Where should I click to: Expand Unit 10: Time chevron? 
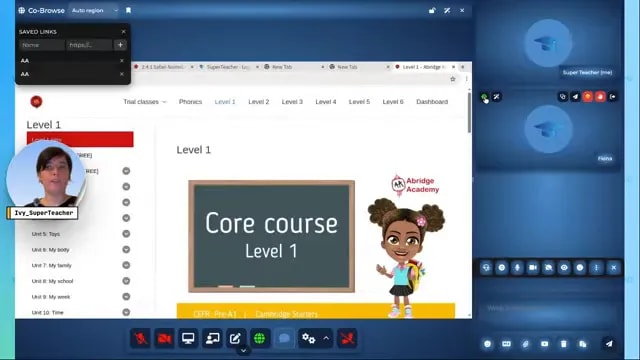point(126,312)
